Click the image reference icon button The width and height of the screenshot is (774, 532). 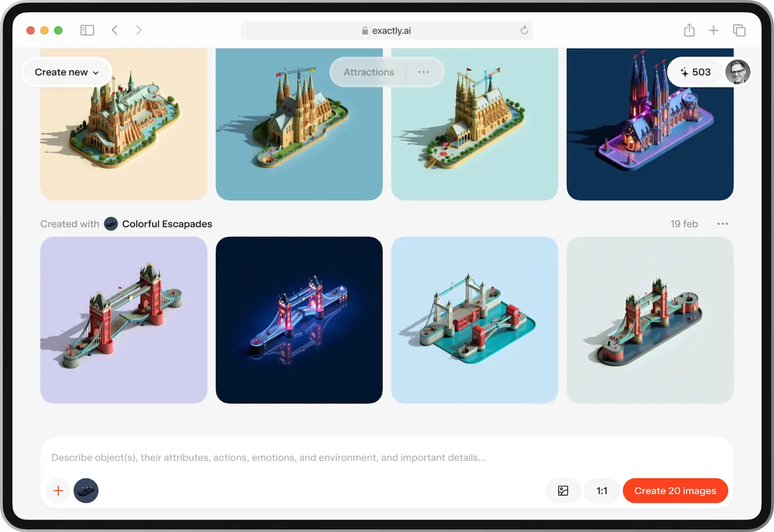click(563, 491)
